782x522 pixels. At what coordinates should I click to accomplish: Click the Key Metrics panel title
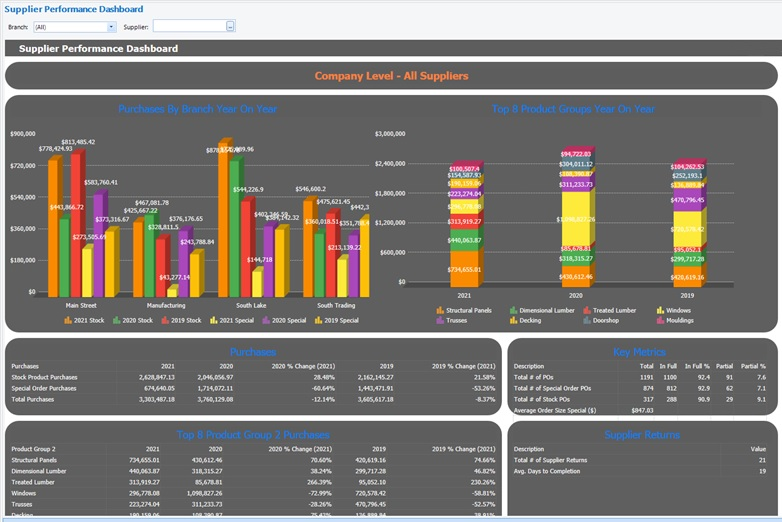[639, 352]
